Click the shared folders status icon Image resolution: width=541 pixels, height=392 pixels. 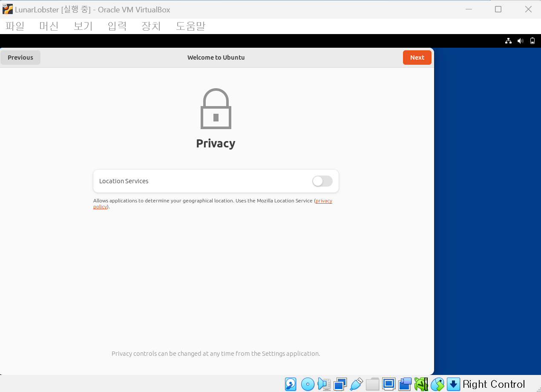click(x=372, y=384)
